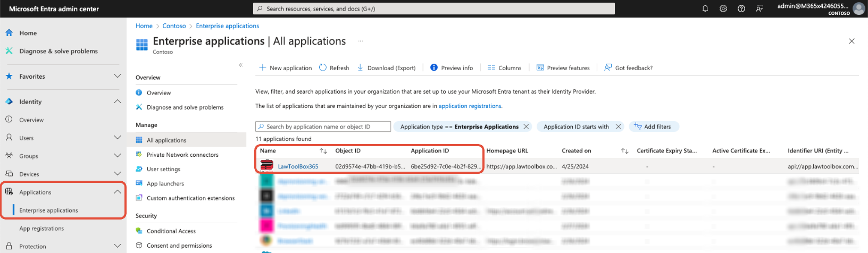Click Enterprise applications breadcrumb link
The image size is (868, 253).
tap(228, 26)
